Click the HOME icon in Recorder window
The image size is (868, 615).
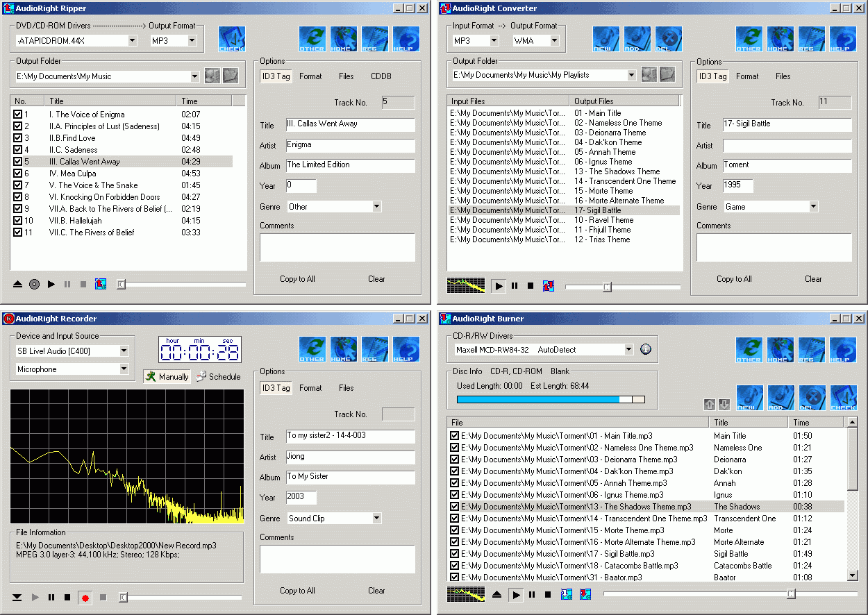(x=344, y=350)
